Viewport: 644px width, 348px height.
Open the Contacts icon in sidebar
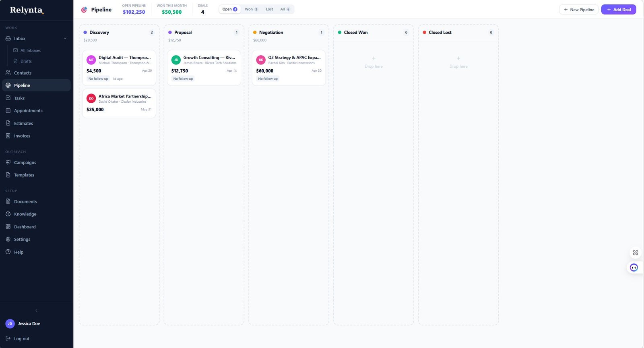pyautogui.click(x=8, y=73)
